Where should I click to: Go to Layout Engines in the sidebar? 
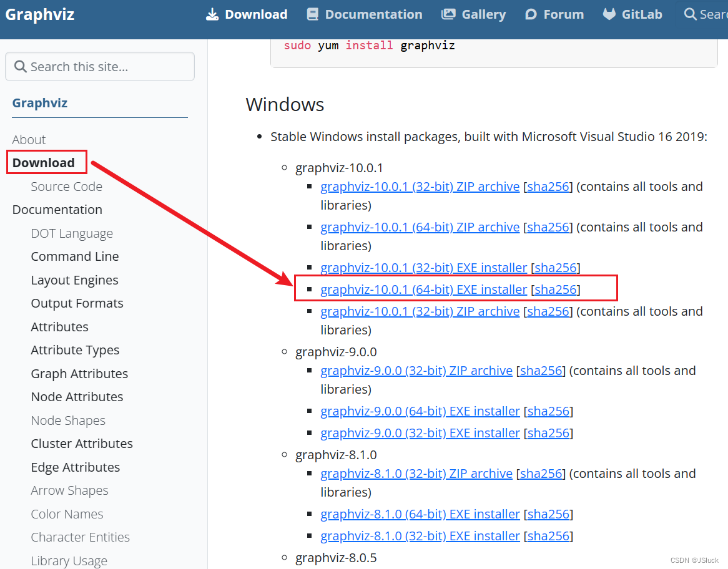pyautogui.click(x=75, y=280)
